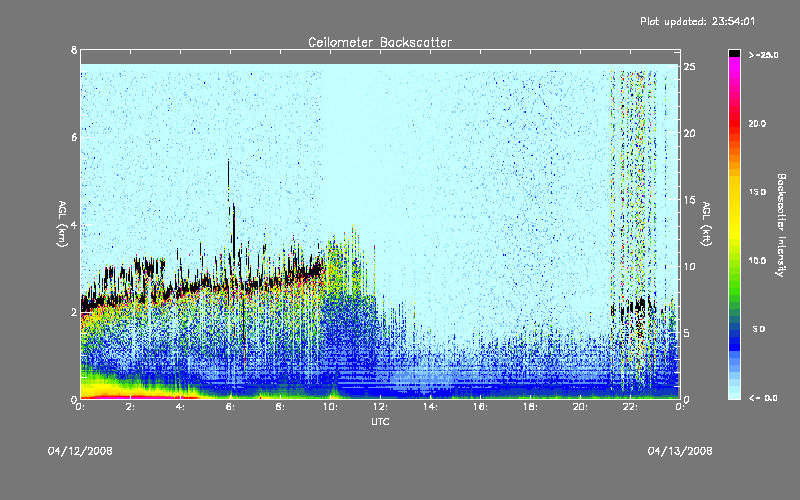Click the 10 tick on the kft axis
Screen dimensions: 800x500
tap(690, 266)
